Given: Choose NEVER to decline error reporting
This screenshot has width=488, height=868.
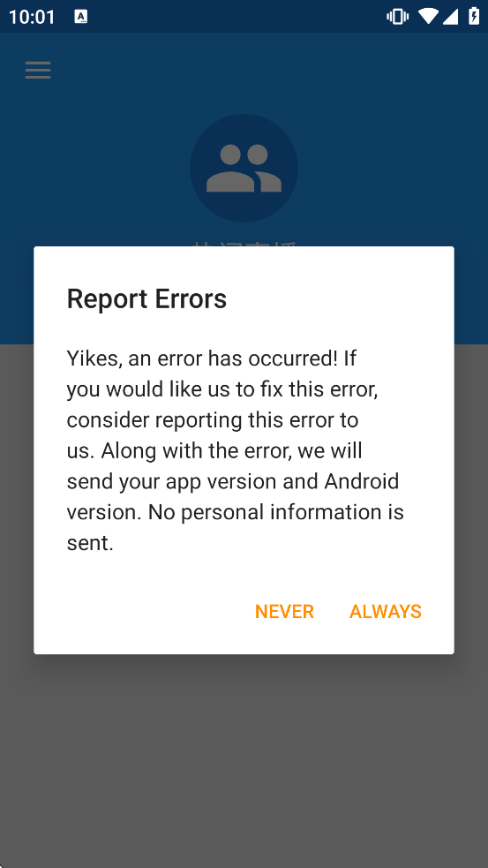Looking at the screenshot, I should (x=284, y=611).
